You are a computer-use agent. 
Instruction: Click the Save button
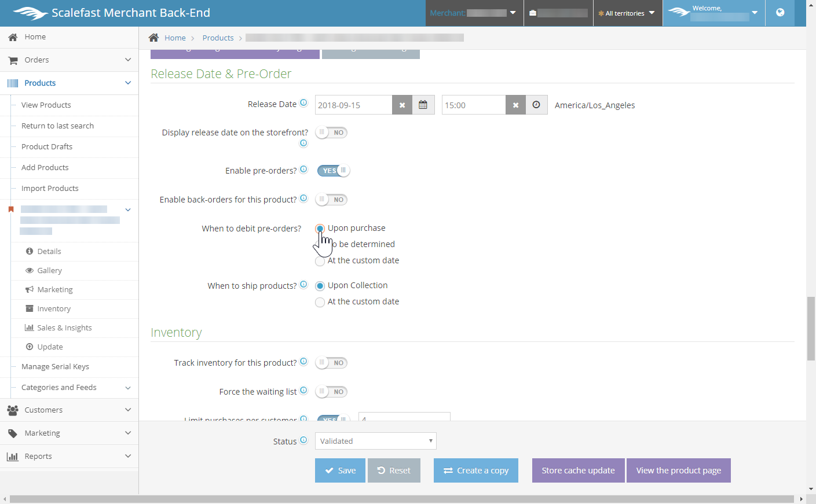tap(340, 470)
